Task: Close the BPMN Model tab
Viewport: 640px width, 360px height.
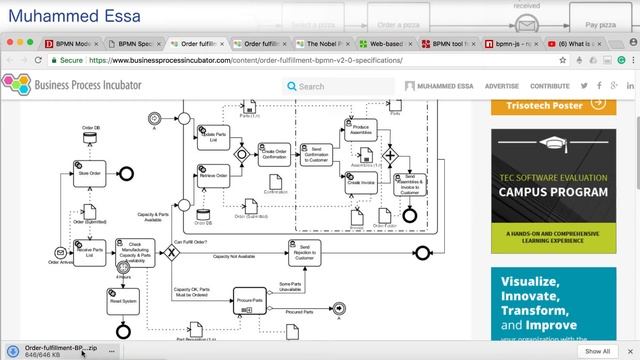Action: coord(96,44)
